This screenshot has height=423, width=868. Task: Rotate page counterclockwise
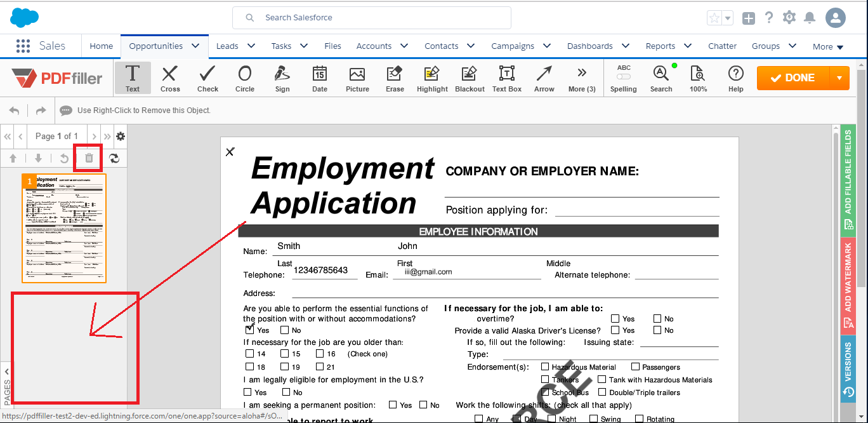tap(64, 158)
